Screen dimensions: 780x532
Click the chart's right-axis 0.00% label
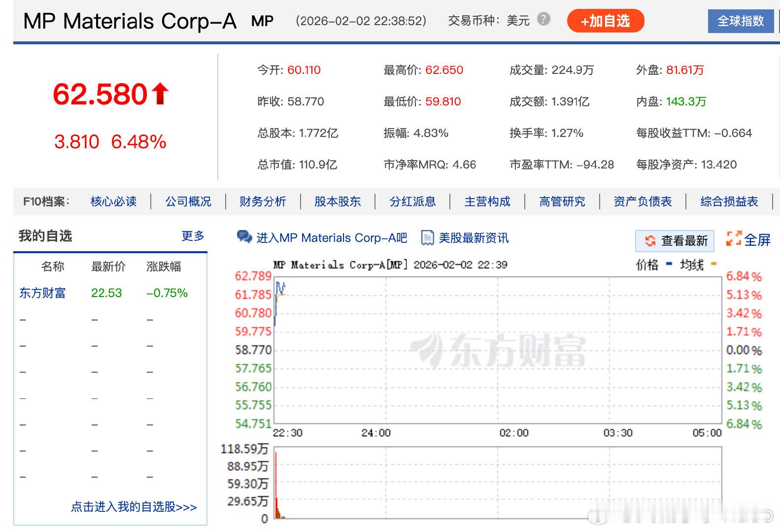point(744,350)
